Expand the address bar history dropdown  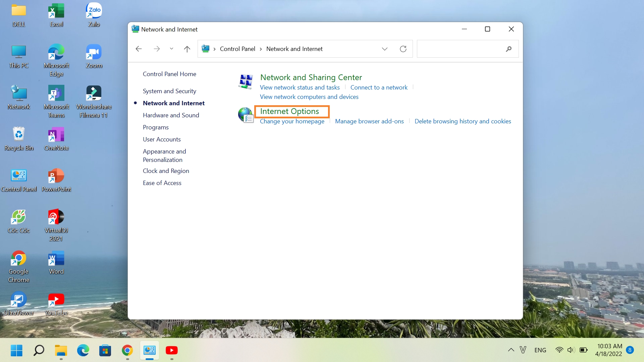384,49
